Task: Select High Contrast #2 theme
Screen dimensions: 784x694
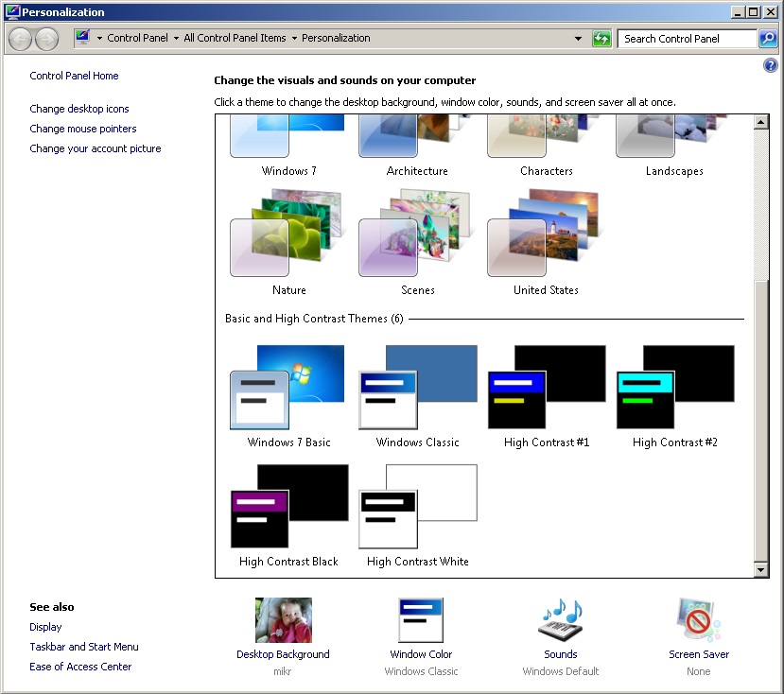Action: (x=674, y=396)
